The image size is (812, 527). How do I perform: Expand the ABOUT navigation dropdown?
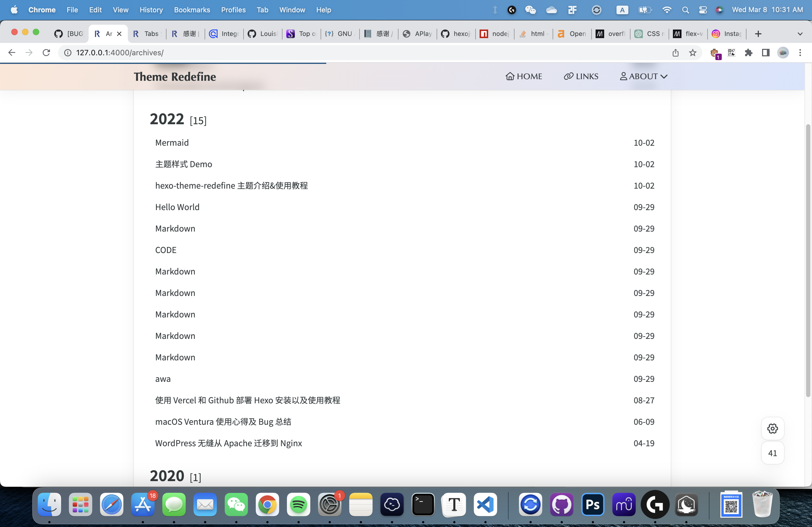(643, 76)
